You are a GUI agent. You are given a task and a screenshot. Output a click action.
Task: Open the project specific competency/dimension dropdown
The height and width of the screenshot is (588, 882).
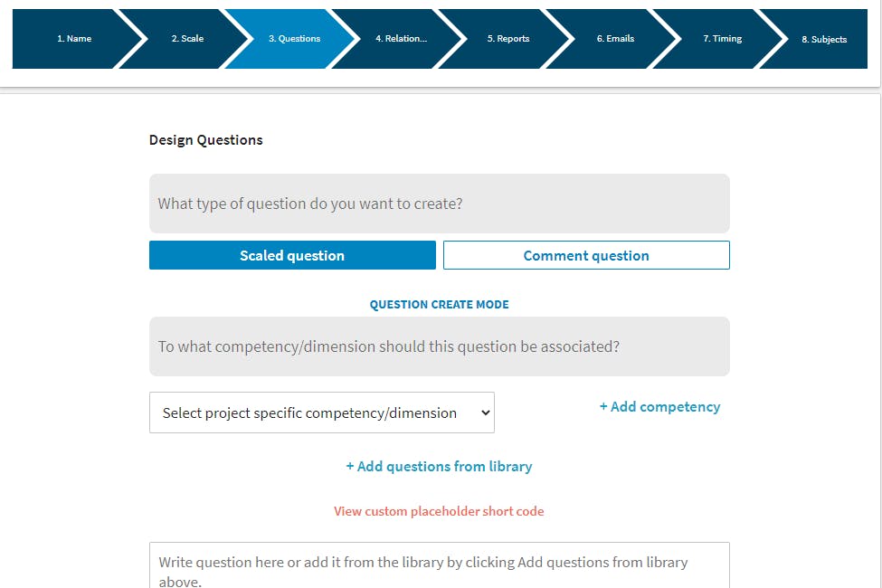coord(321,413)
